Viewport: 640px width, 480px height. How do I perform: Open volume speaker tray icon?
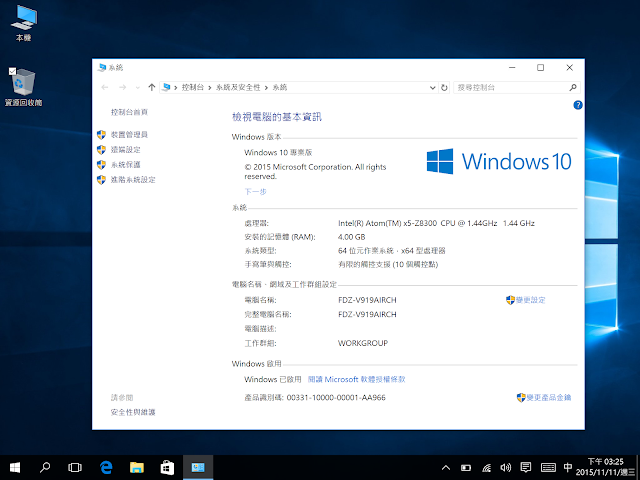[x=506, y=468]
